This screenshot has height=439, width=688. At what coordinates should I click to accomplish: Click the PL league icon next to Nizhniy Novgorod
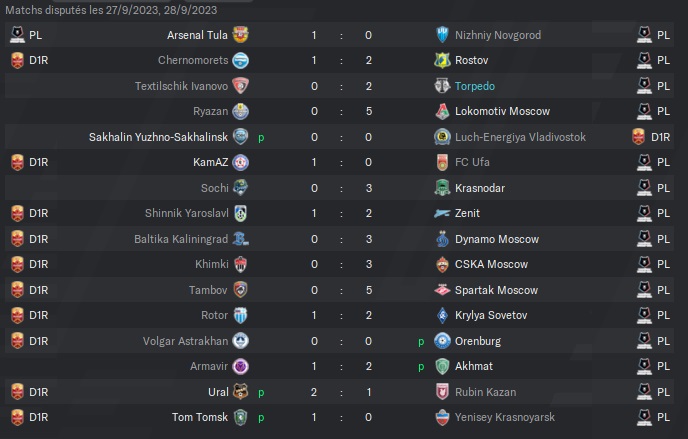click(x=644, y=35)
